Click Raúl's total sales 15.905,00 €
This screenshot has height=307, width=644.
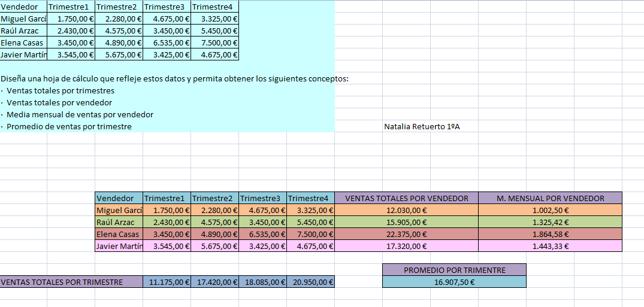[x=407, y=222]
